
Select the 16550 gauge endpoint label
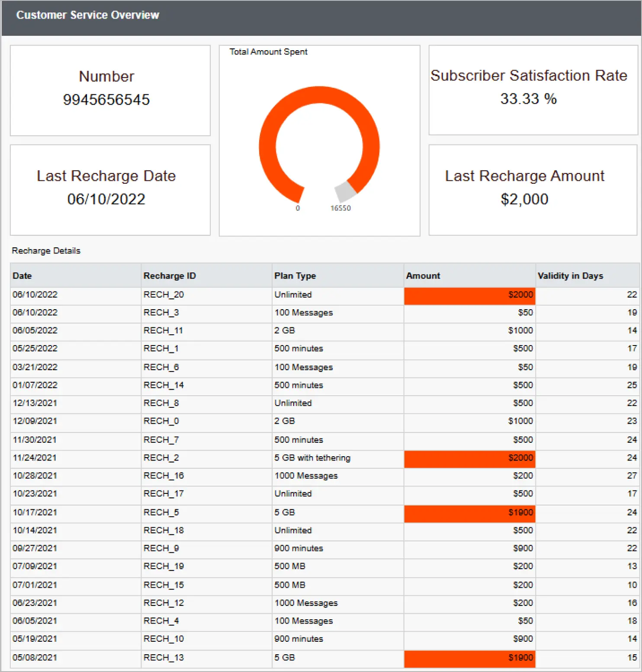click(340, 208)
